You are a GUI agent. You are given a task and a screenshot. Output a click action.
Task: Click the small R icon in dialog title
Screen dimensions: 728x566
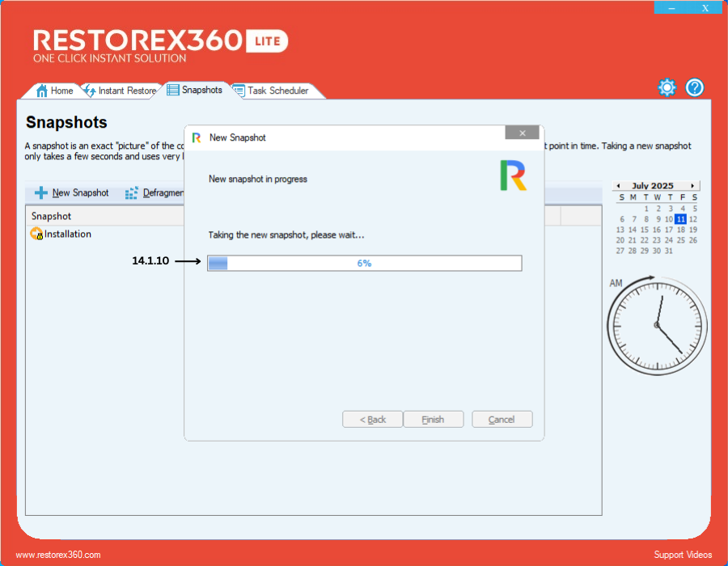[x=197, y=137]
